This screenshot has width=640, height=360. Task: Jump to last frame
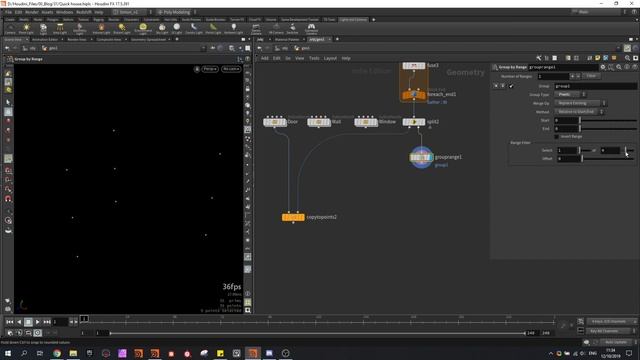click(47, 322)
